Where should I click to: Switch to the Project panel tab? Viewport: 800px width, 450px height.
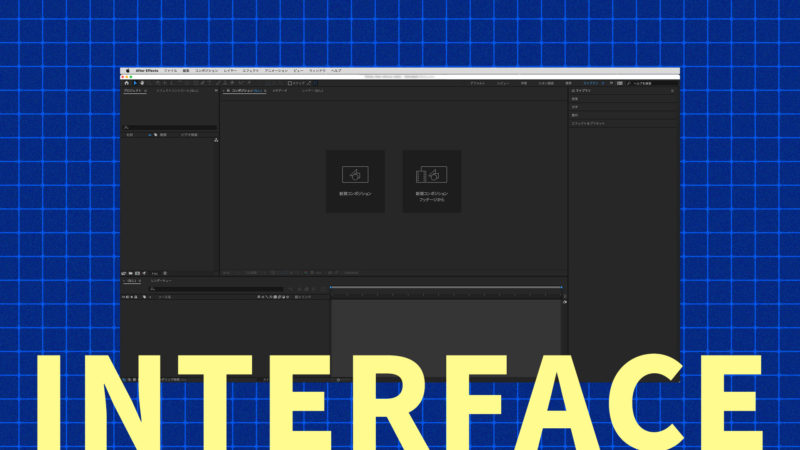[133, 91]
